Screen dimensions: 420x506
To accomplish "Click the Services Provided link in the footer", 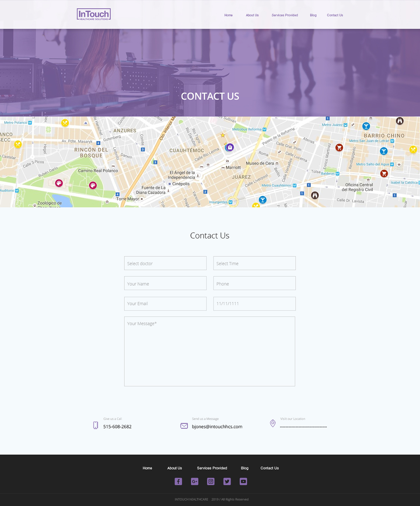I will coord(212,468).
